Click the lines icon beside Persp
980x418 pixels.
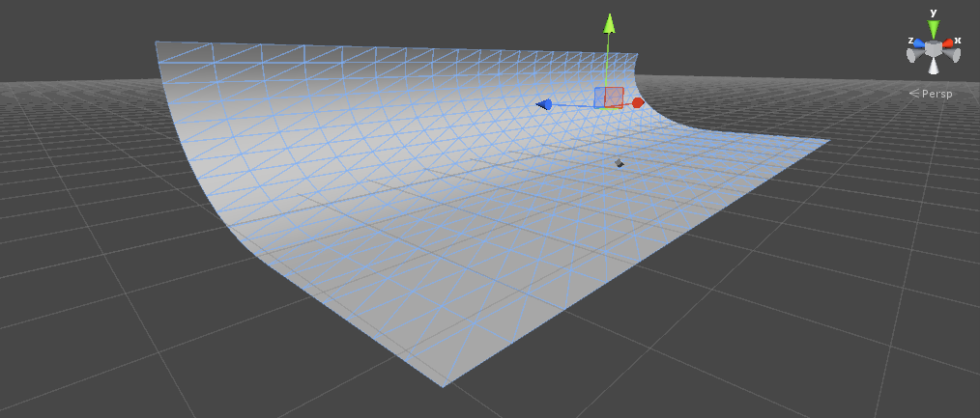[914, 94]
